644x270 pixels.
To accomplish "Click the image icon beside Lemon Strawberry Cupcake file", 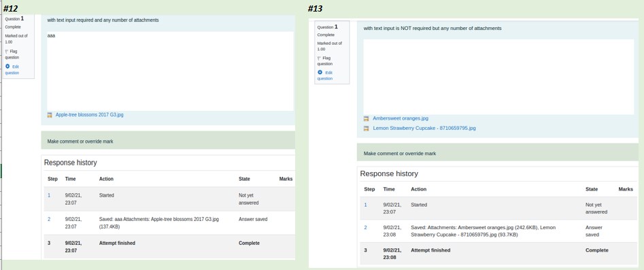I will 366,129.
